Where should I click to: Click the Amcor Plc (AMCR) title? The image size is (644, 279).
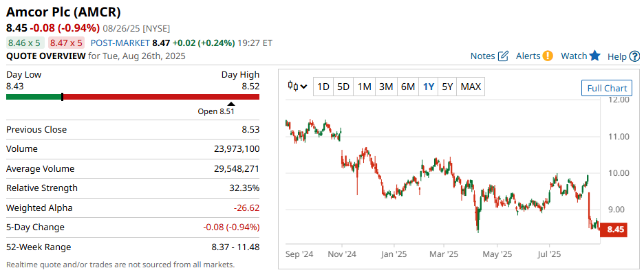click(x=64, y=12)
